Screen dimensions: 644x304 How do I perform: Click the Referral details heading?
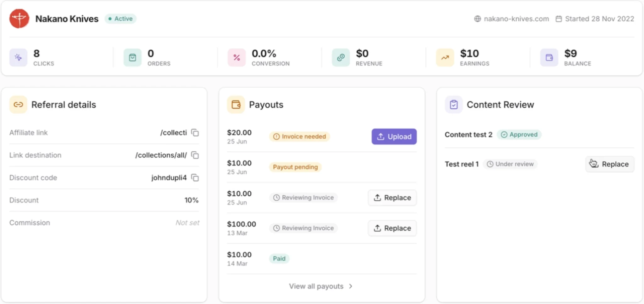64,105
